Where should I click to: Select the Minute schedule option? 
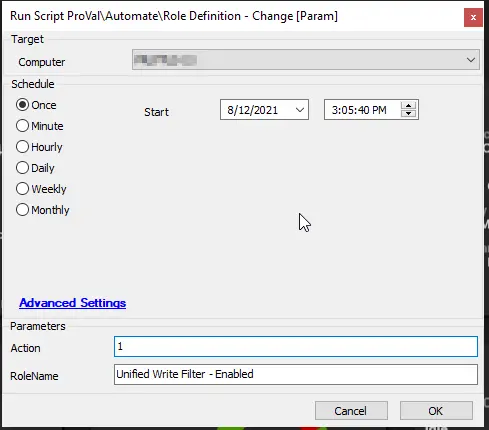[x=22, y=126]
